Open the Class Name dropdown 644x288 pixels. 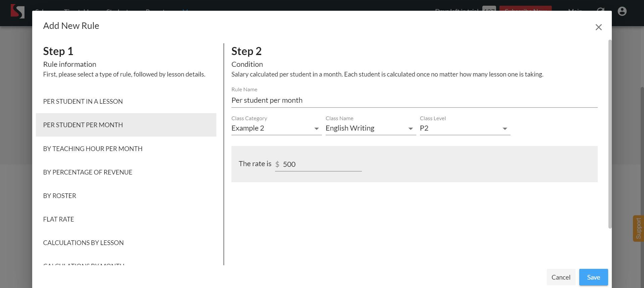coord(371,128)
